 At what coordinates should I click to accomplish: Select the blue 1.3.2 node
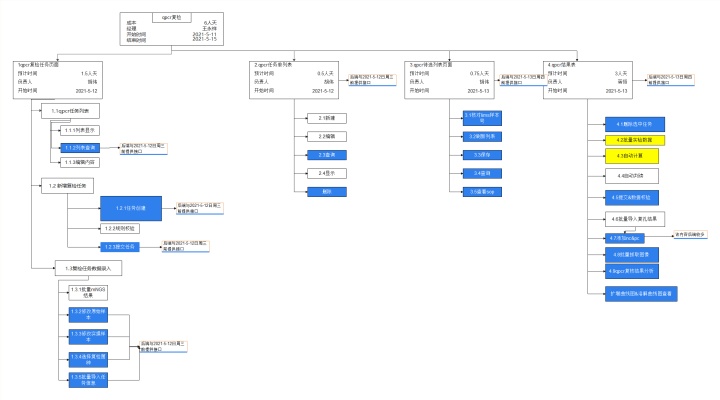pos(88,315)
